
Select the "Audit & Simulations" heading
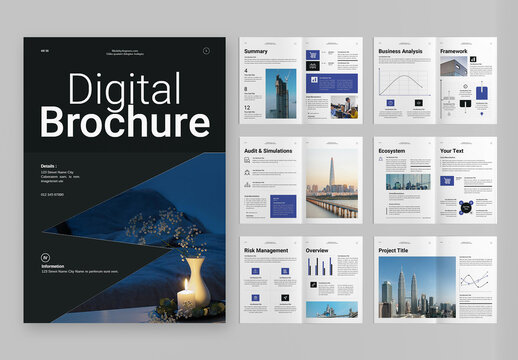(268, 151)
